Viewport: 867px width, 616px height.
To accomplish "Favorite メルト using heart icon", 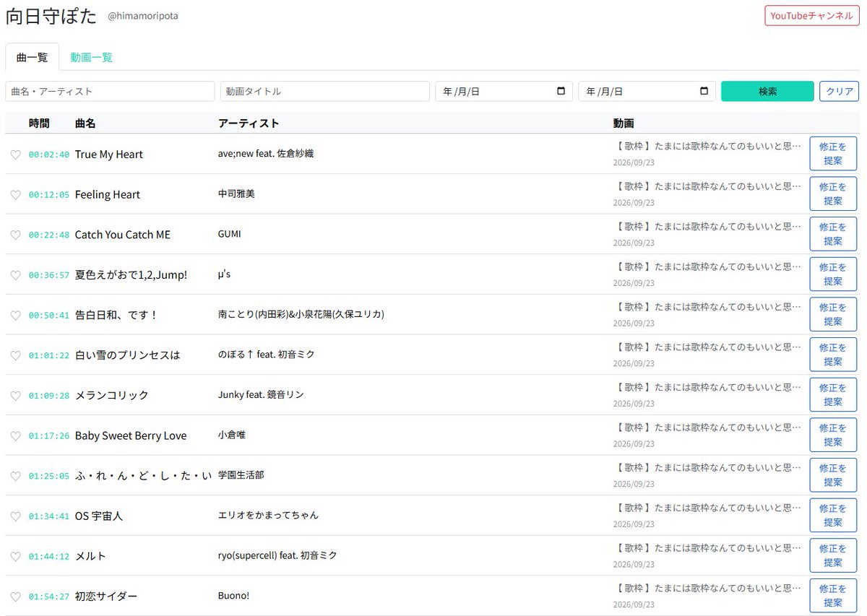I will point(15,557).
